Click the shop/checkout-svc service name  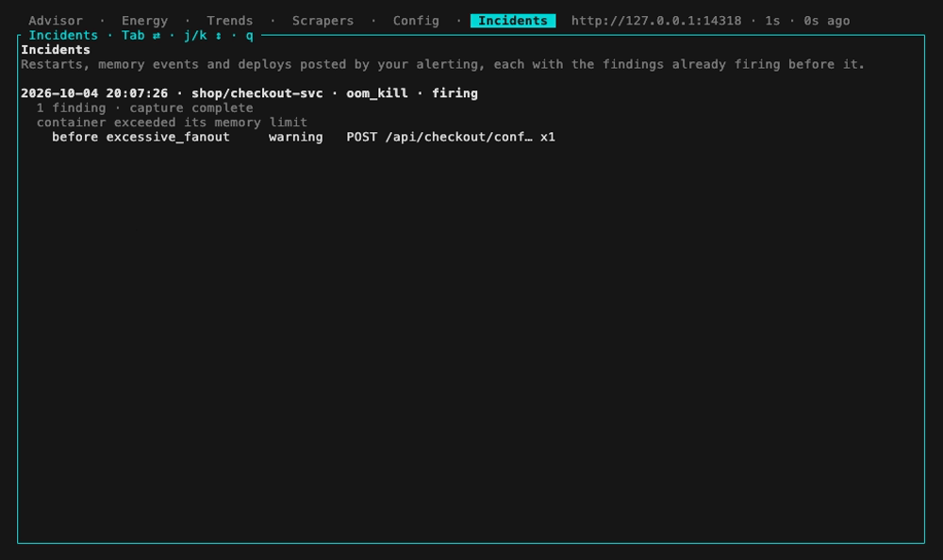point(256,93)
